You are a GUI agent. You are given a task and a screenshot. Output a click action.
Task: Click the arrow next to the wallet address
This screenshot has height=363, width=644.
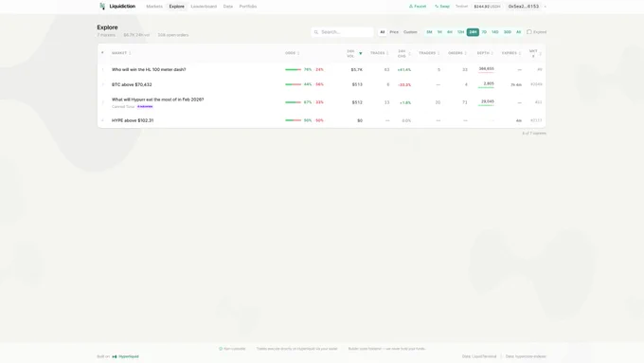546,7
